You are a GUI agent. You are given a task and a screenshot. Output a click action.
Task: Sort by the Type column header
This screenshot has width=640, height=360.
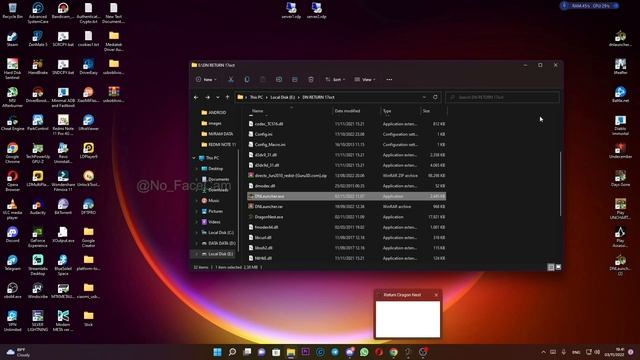(x=387, y=111)
